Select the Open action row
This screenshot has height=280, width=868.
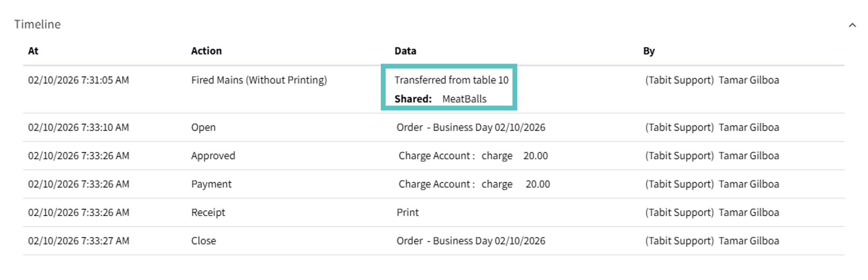[x=203, y=127]
